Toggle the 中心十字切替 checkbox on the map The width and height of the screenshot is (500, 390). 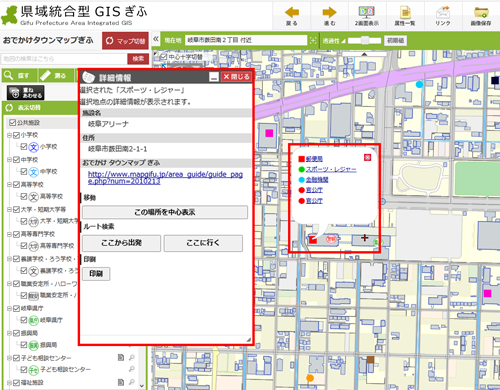click(x=163, y=57)
